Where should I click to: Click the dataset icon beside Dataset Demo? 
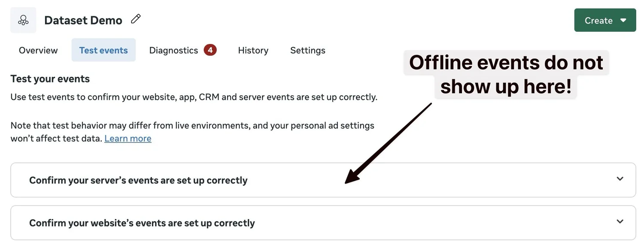(23, 20)
